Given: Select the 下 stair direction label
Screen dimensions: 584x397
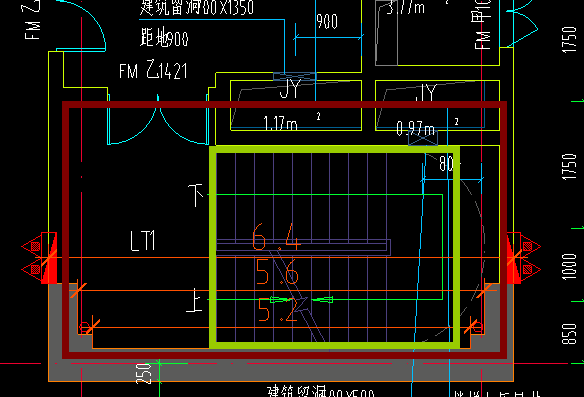Looking at the screenshot, I should (x=196, y=195).
